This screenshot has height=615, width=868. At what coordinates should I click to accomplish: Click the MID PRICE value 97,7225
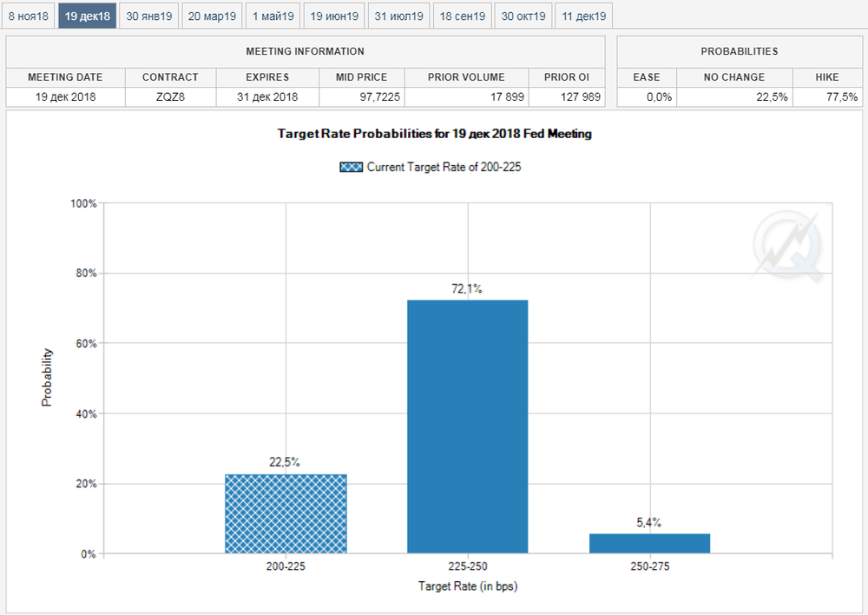tap(361, 96)
